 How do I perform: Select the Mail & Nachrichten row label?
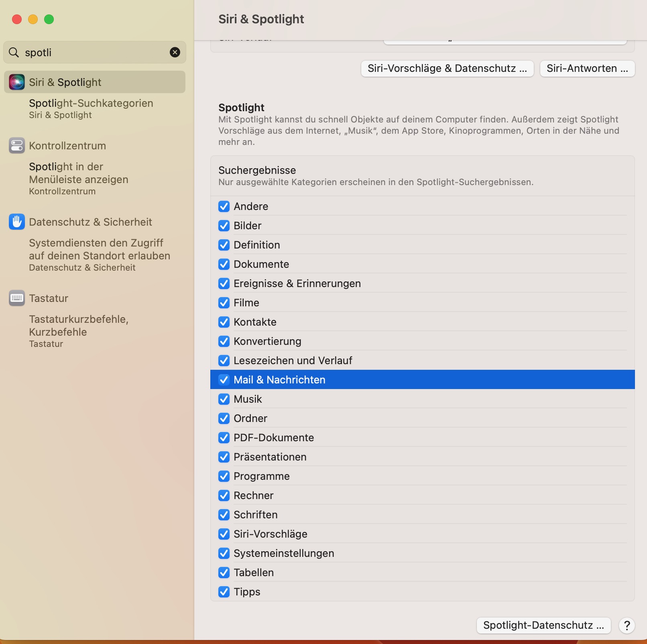point(279,380)
